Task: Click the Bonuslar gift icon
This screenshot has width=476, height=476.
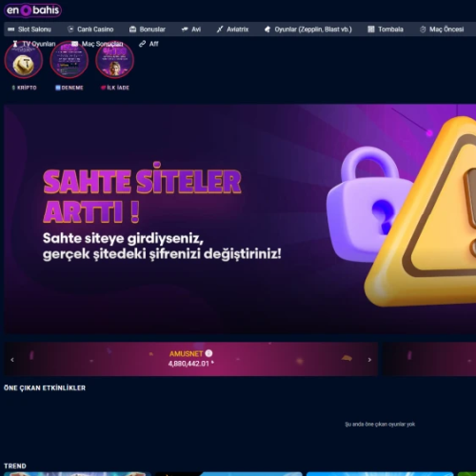Action: (132, 30)
